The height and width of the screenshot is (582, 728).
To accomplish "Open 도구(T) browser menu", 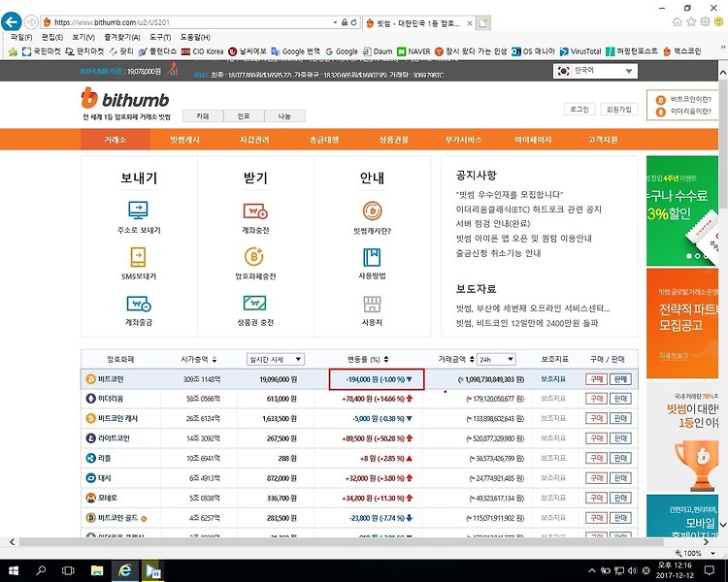I will (160, 37).
